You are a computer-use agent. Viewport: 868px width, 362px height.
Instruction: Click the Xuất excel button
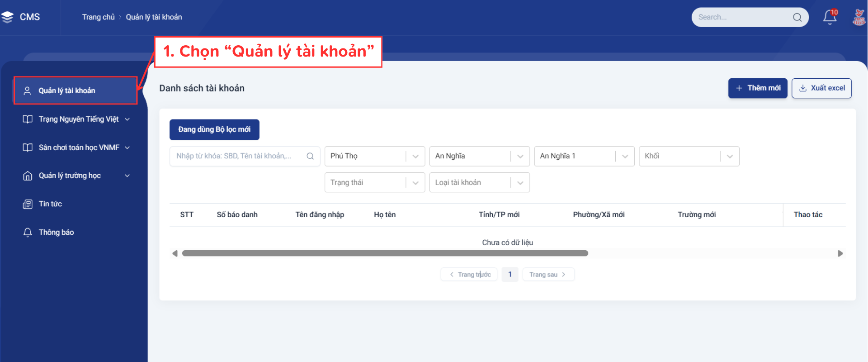coord(821,88)
